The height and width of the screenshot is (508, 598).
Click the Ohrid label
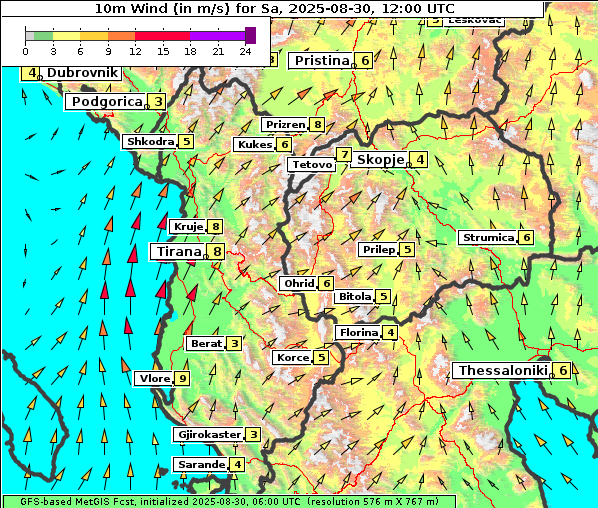pyautogui.click(x=299, y=283)
